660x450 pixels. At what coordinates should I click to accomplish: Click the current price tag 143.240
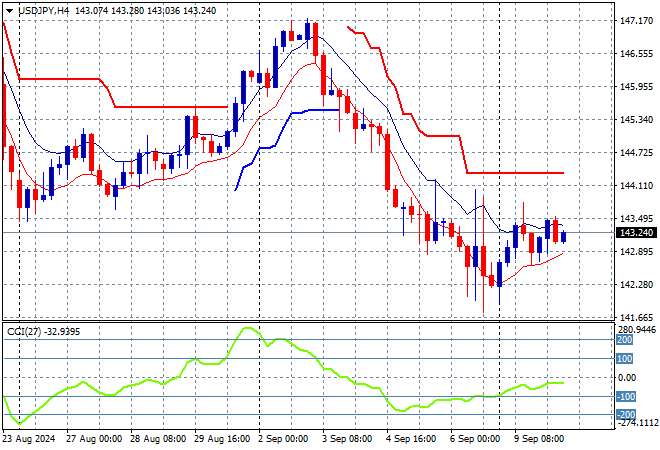point(636,233)
